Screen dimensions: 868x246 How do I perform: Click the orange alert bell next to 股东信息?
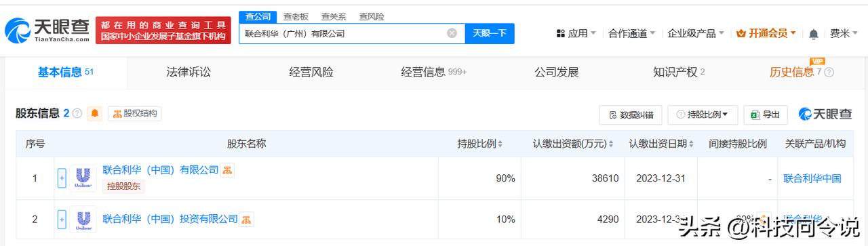pos(95,113)
